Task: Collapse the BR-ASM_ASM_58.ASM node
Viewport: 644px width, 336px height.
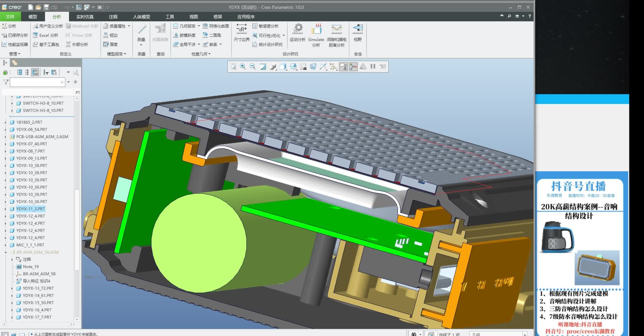Action: point(5,252)
